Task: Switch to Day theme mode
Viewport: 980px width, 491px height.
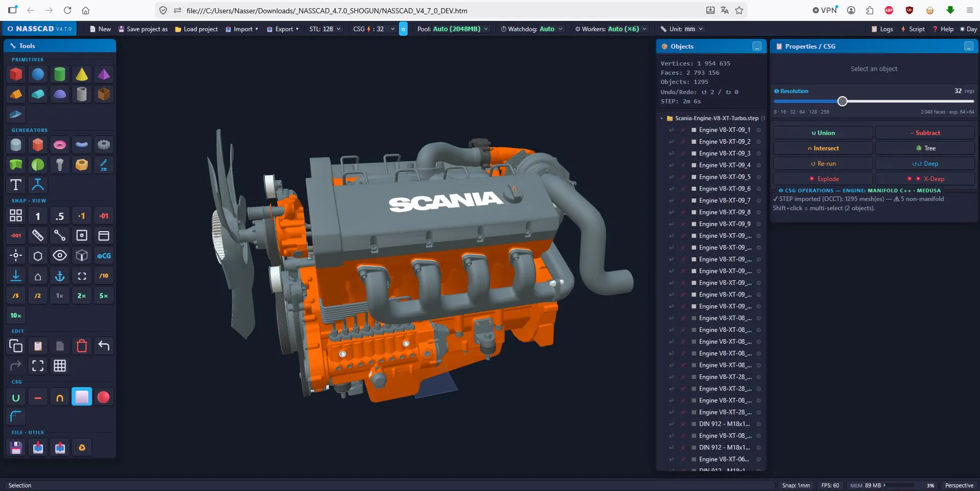Action: pyautogui.click(x=968, y=29)
